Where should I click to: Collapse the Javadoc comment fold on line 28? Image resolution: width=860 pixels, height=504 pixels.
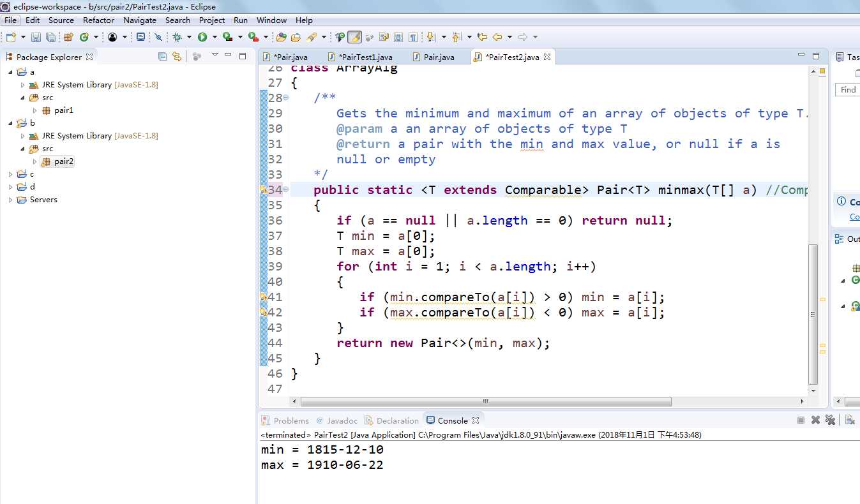click(285, 98)
